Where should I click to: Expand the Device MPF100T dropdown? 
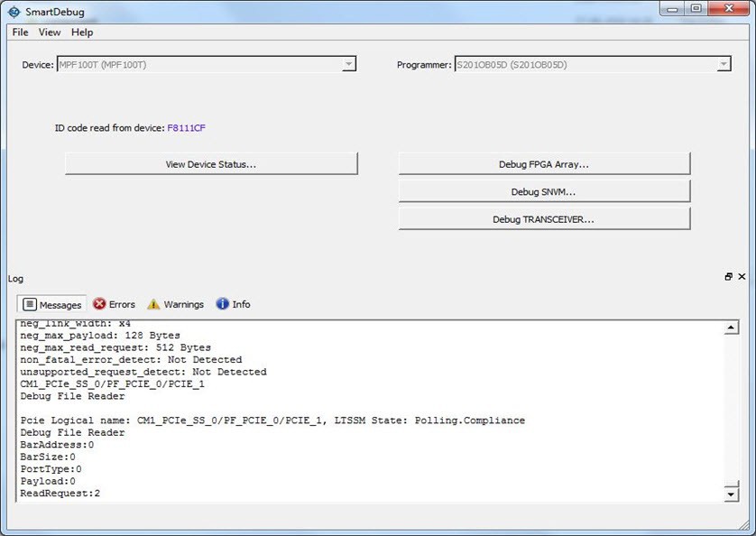point(348,64)
